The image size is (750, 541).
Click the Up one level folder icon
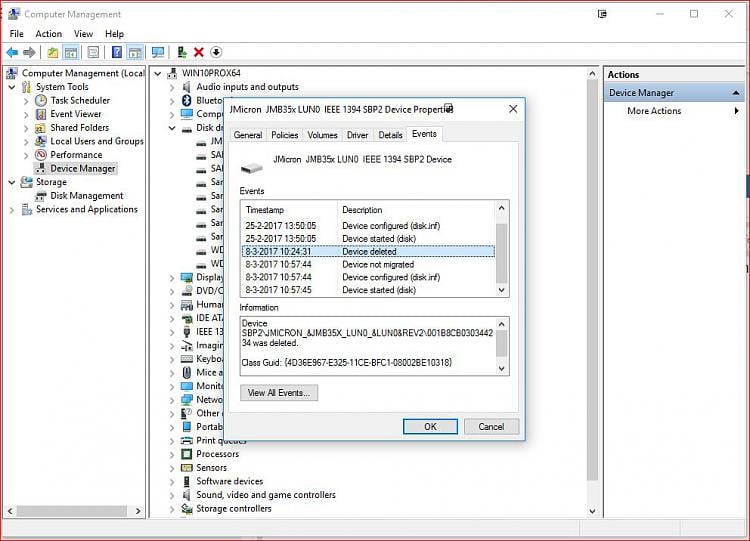53,52
